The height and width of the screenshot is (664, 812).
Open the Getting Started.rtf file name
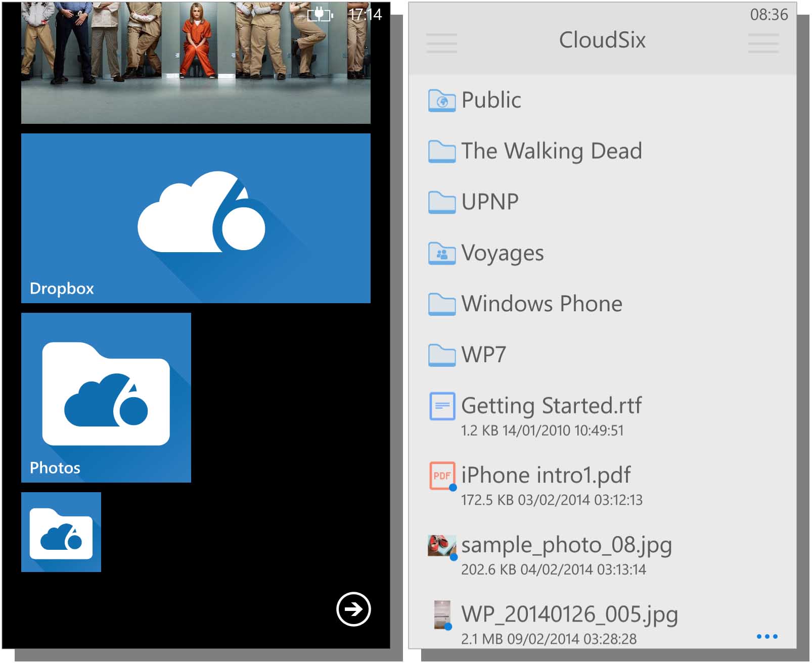pos(552,406)
